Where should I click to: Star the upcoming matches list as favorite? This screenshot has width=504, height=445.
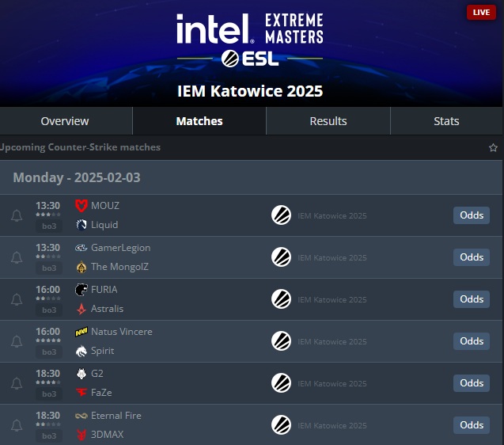click(493, 147)
